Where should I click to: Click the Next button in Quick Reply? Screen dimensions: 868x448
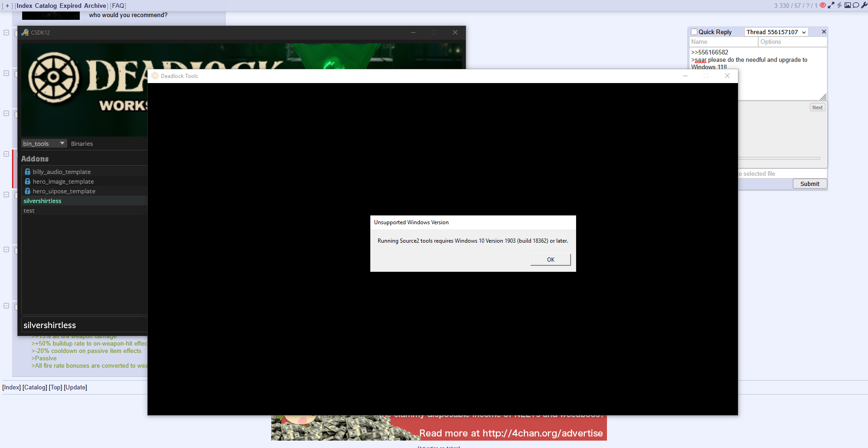(818, 108)
